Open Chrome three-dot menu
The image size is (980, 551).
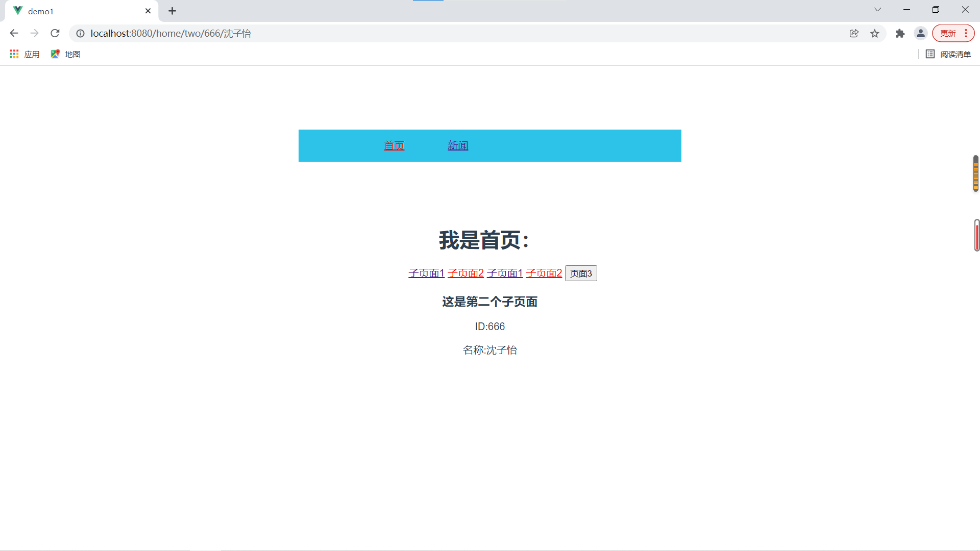[966, 33]
